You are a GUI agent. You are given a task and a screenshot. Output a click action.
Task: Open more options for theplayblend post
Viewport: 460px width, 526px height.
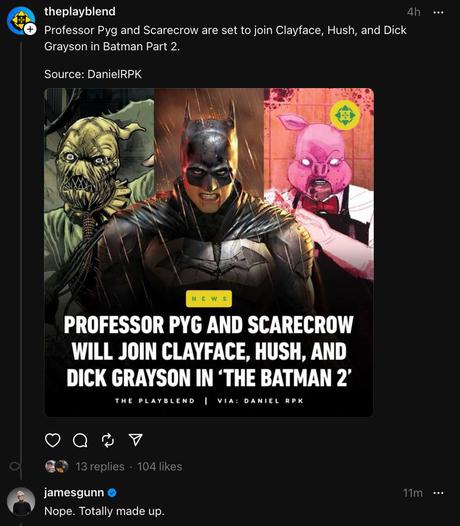(x=439, y=12)
